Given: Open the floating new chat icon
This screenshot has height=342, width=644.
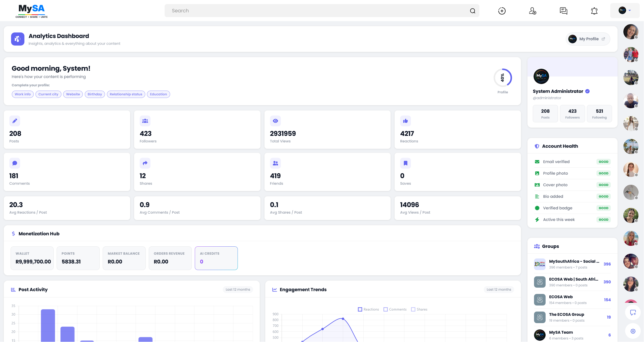Looking at the screenshot, I should [x=633, y=313].
